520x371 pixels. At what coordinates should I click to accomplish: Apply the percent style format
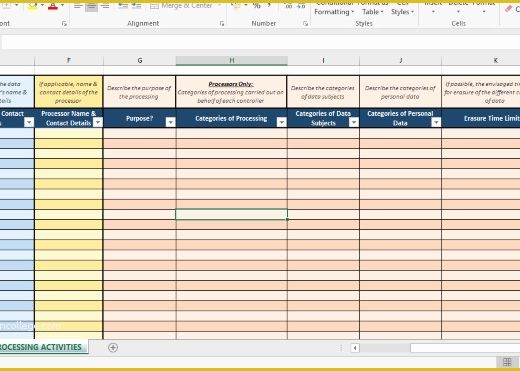point(257,6)
